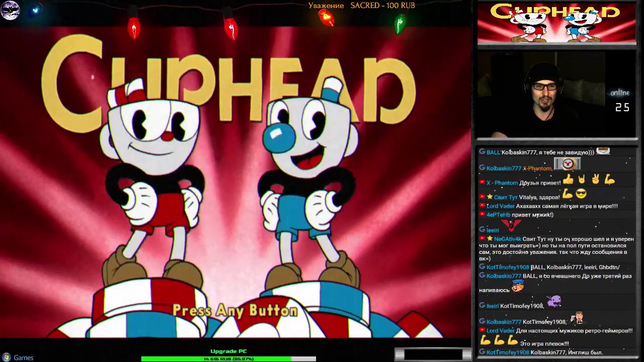
Task: Click the Cuphead banner above the webcam
Action: (x=556, y=23)
